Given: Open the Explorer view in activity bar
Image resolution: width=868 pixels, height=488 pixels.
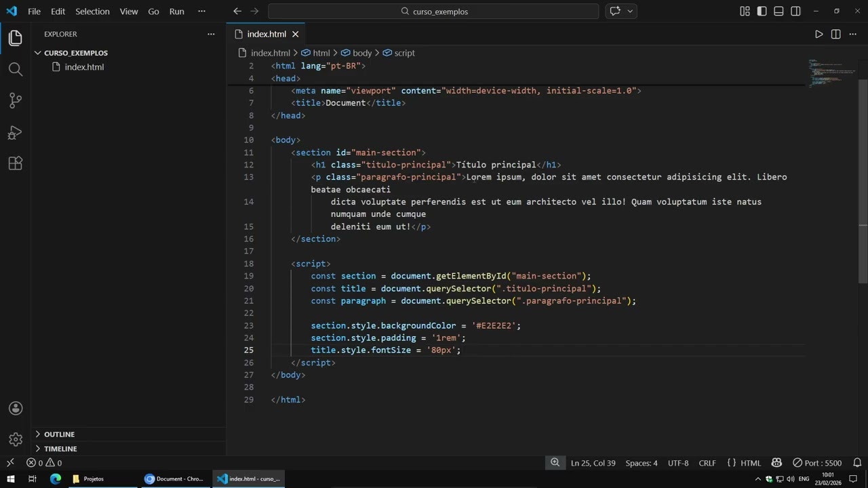Looking at the screenshot, I should coord(15,38).
